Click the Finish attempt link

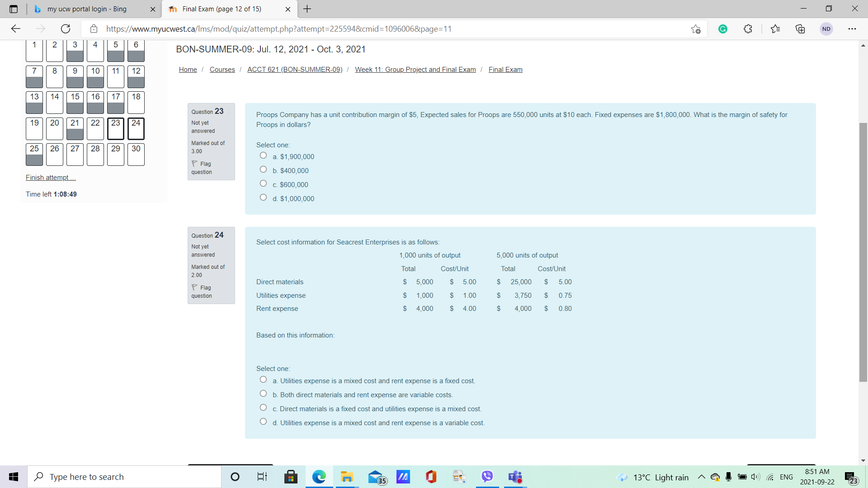pyautogui.click(x=51, y=178)
